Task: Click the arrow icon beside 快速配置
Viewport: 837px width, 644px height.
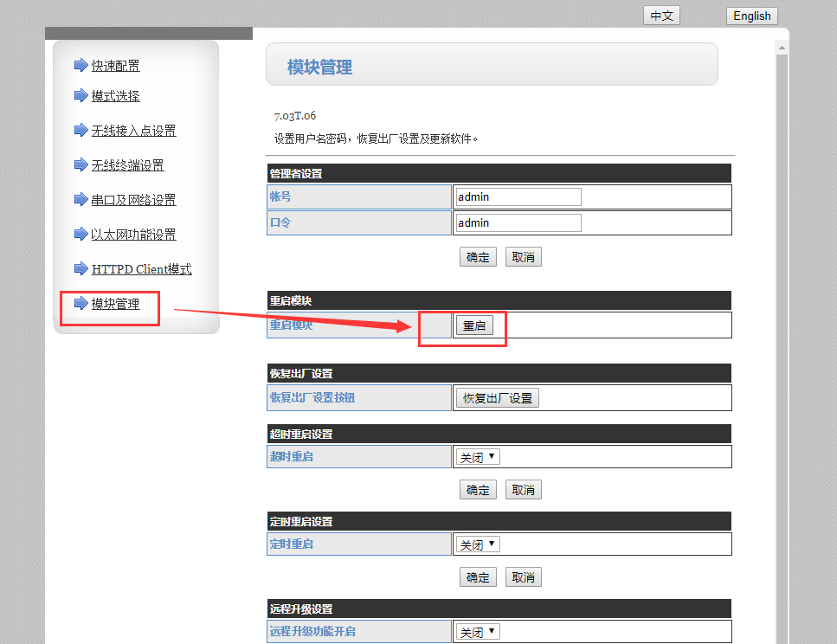Action: click(x=80, y=66)
